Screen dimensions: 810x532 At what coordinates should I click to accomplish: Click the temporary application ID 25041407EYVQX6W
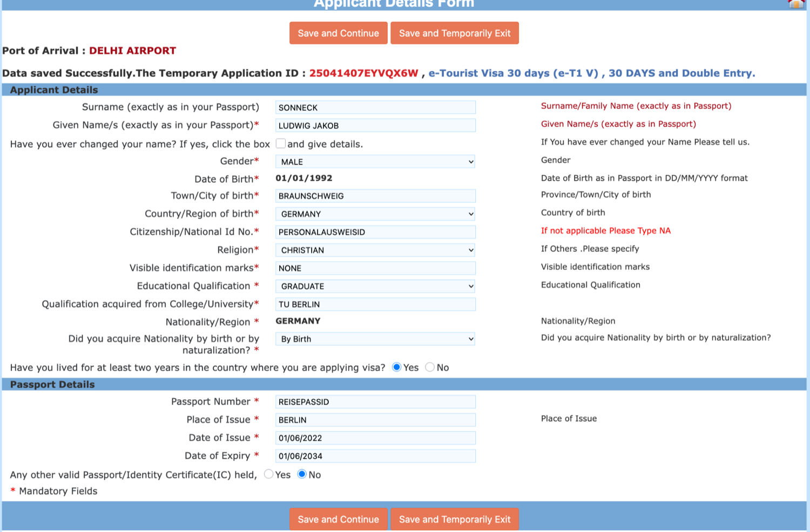363,73
